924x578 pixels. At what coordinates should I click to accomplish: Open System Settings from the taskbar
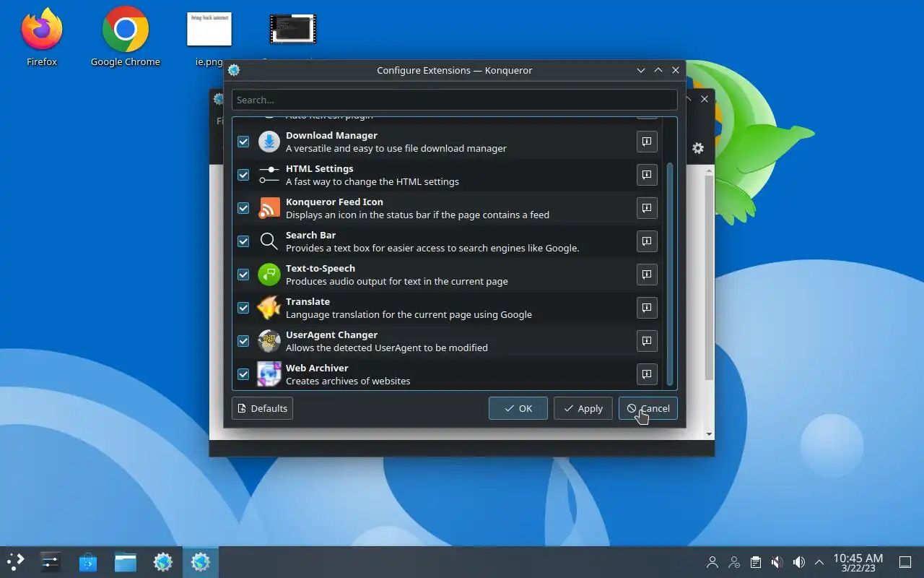click(51, 561)
